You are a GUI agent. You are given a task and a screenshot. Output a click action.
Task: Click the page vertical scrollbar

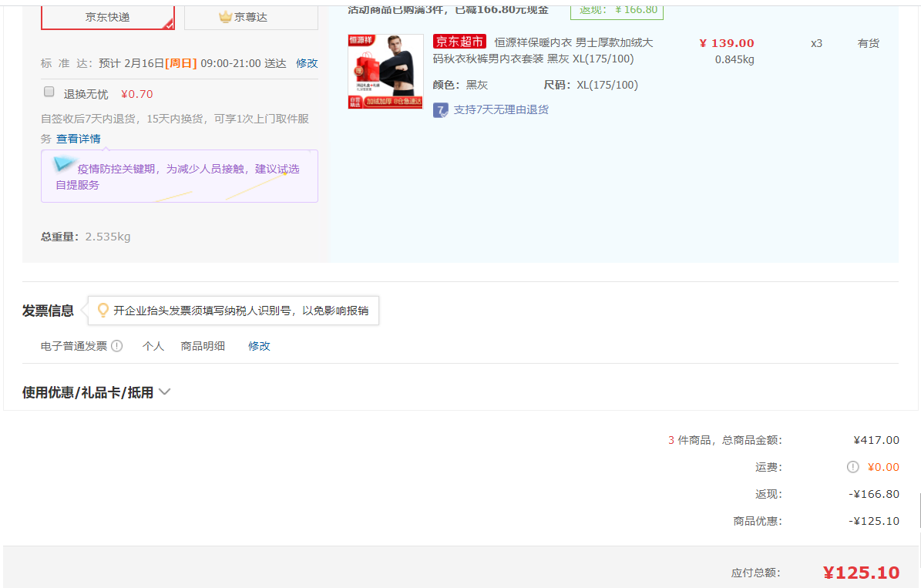919,511
